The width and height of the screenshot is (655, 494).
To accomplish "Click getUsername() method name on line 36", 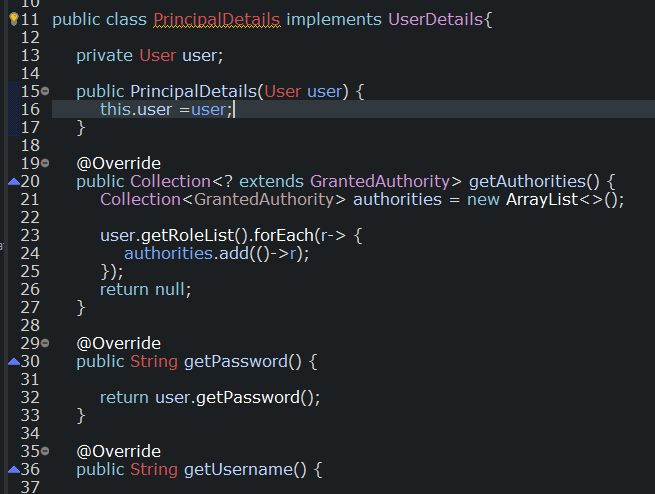I will [245, 470].
